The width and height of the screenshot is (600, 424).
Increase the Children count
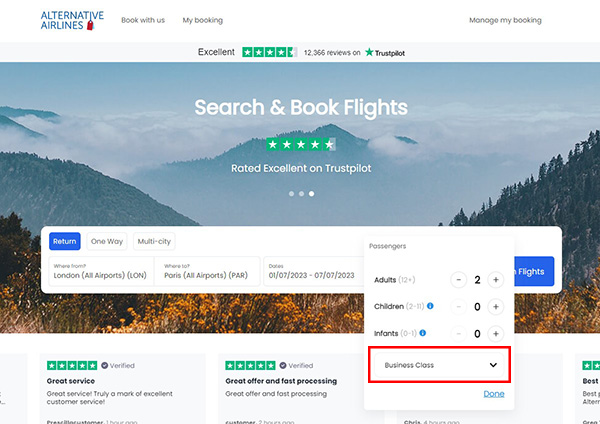(496, 307)
